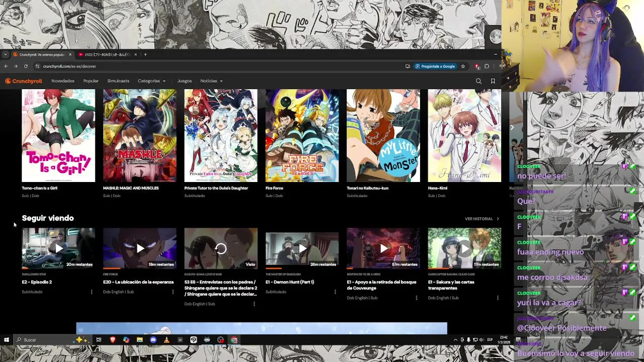This screenshot has width=644, height=362.
Task: Open options menu for Kaguya-sama S3 E6
Action: pos(254,304)
